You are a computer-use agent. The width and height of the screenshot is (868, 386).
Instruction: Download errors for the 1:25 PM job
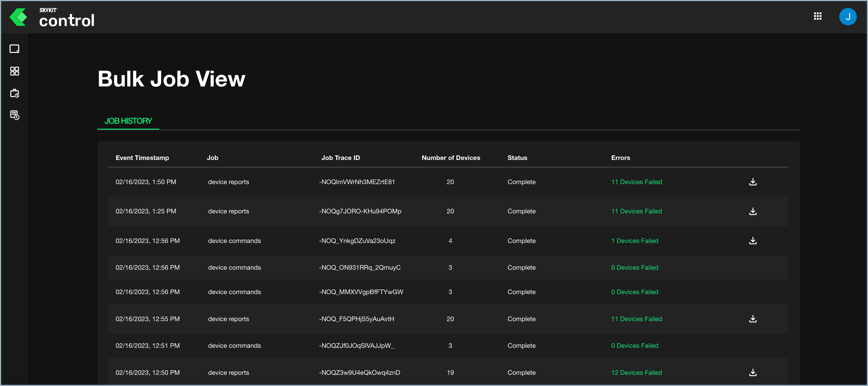pyautogui.click(x=753, y=212)
